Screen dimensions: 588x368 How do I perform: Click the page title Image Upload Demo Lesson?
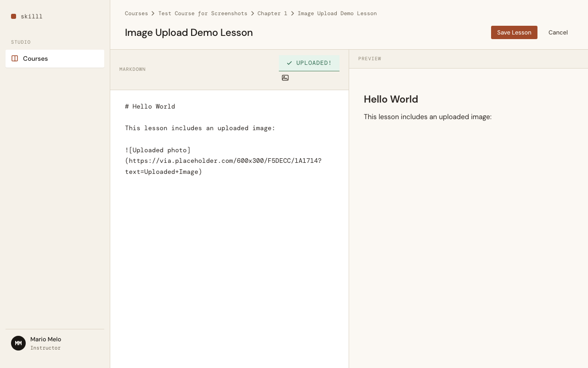[x=189, y=33]
